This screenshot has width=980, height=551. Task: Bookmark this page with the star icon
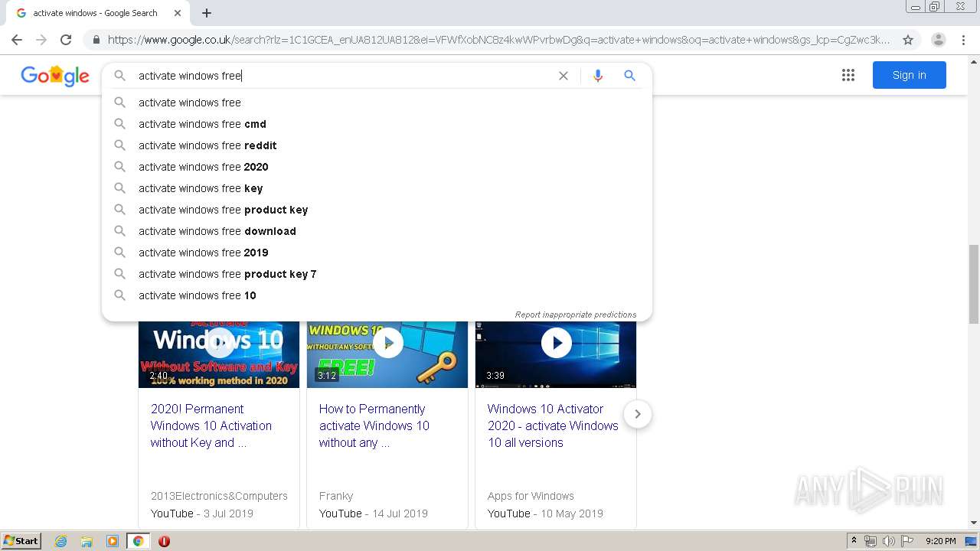pos(908,40)
